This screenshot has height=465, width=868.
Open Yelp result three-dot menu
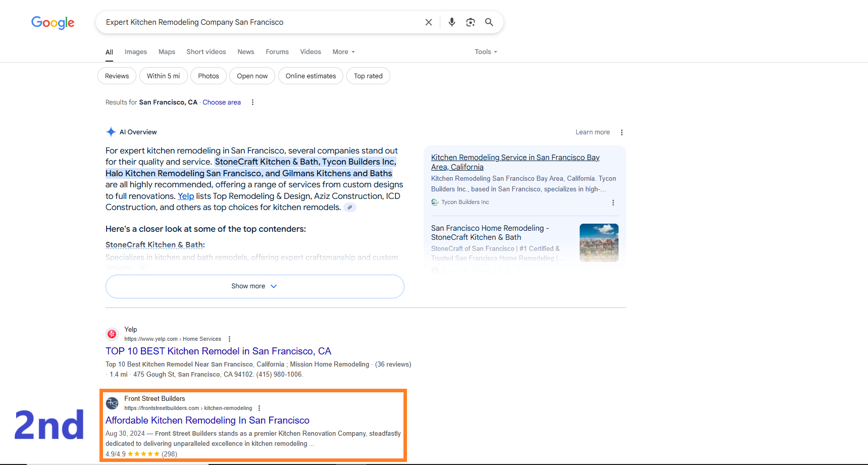click(229, 339)
